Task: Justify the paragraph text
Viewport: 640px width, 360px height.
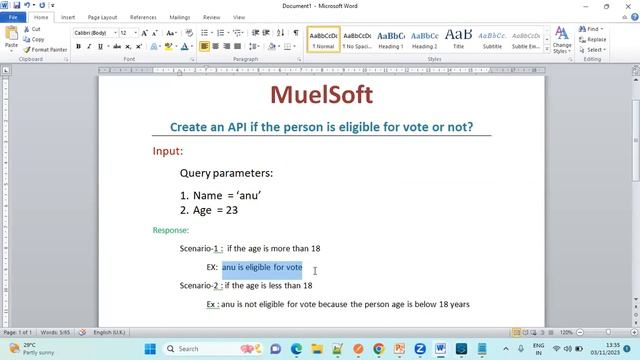Action: pos(238,47)
